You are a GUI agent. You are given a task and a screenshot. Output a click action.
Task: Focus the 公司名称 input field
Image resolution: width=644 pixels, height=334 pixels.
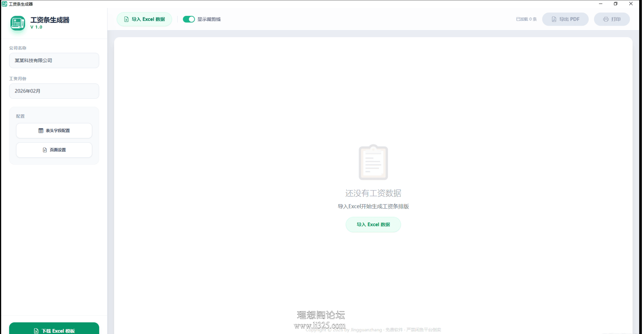pyautogui.click(x=54, y=60)
